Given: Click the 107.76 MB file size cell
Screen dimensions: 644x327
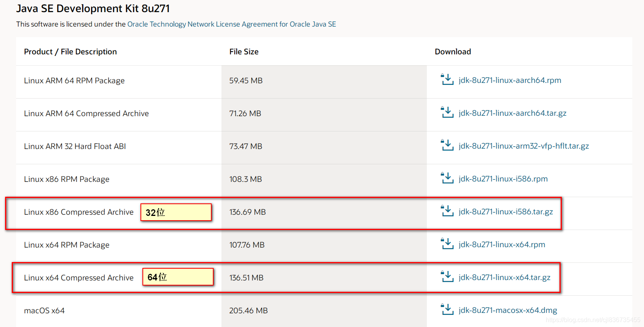Looking at the screenshot, I should [324, 246].
